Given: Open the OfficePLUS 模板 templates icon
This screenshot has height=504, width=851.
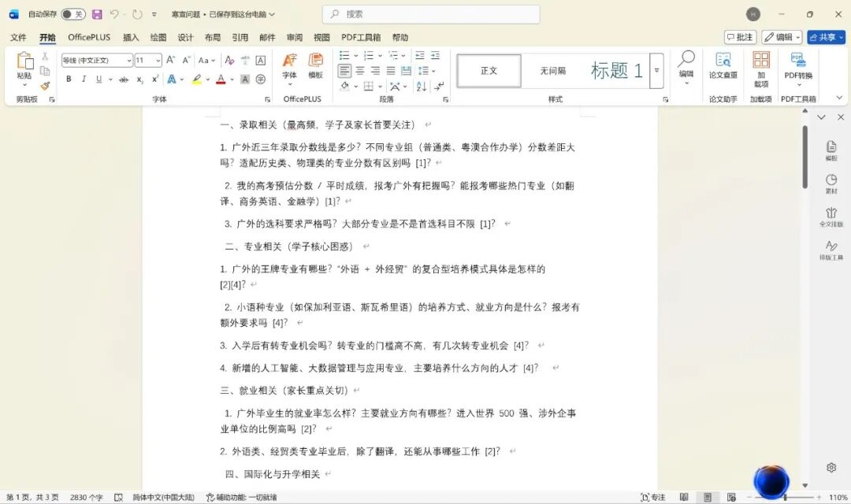Looking at the screenshot, I should click(315, 65).
